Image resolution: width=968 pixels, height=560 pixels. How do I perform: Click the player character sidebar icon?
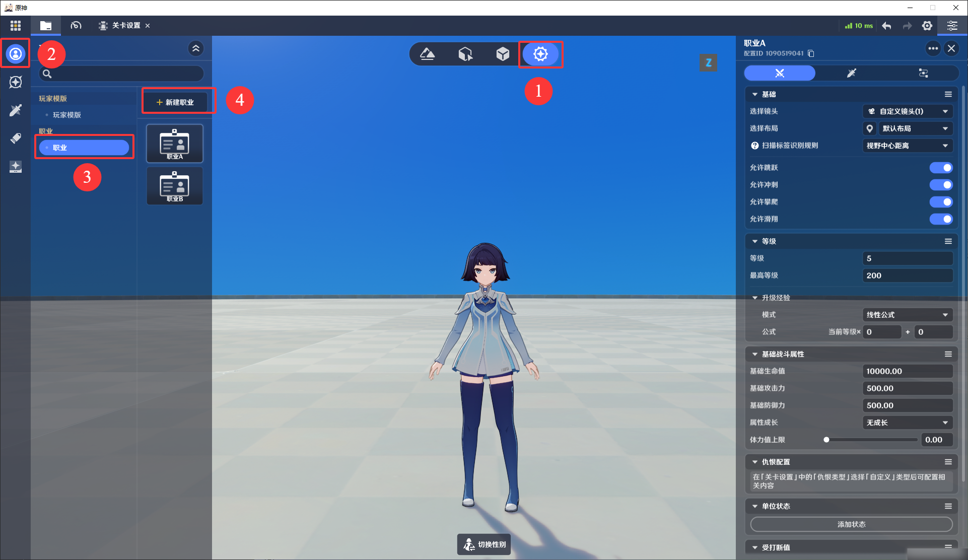pos(16,53)
